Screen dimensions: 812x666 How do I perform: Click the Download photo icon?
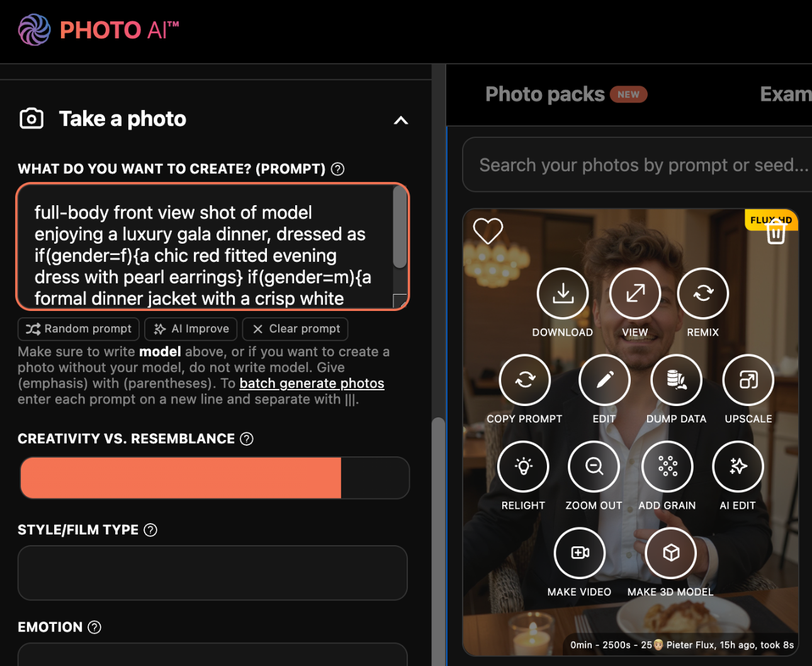[563, 293]
